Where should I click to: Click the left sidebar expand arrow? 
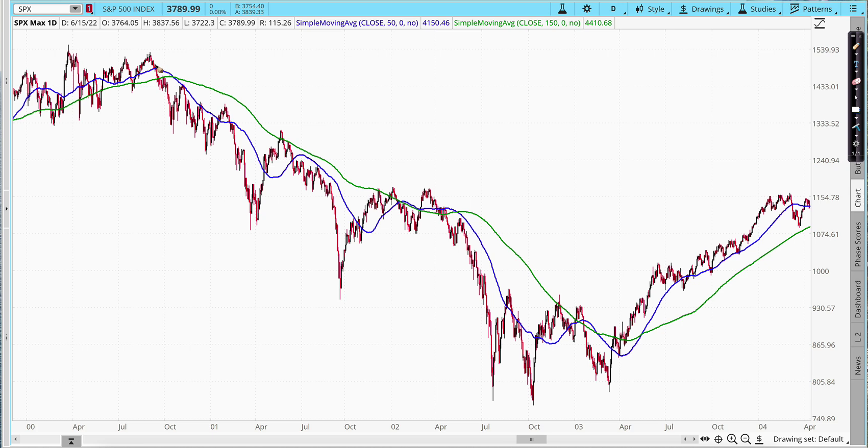(6, 209)
